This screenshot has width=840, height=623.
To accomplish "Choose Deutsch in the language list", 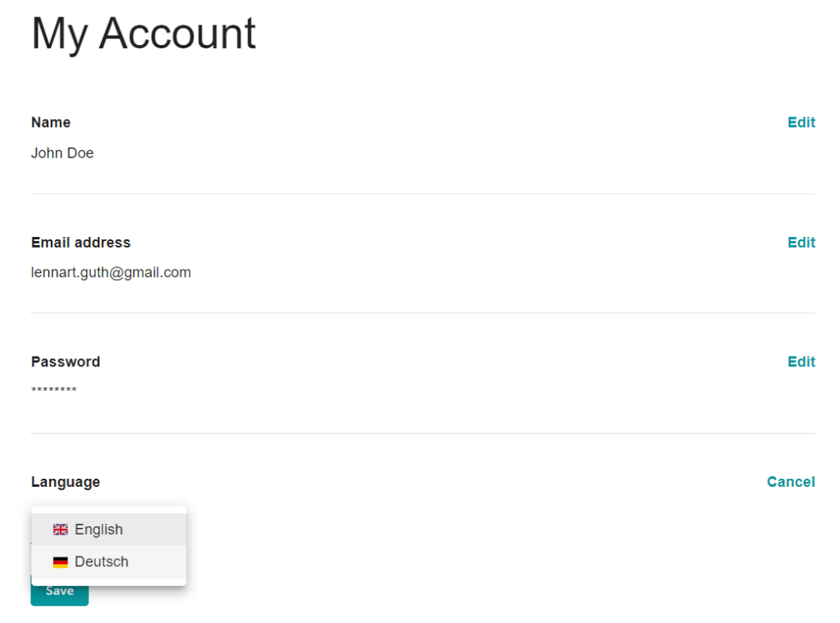I will (x=102, y=562).
